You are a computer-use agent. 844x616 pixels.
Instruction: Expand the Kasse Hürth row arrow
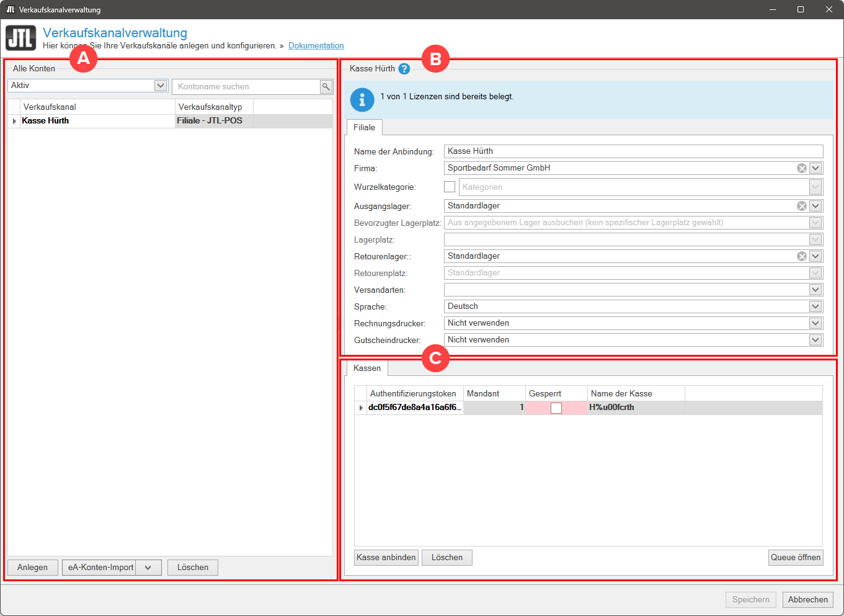point(14,121)
